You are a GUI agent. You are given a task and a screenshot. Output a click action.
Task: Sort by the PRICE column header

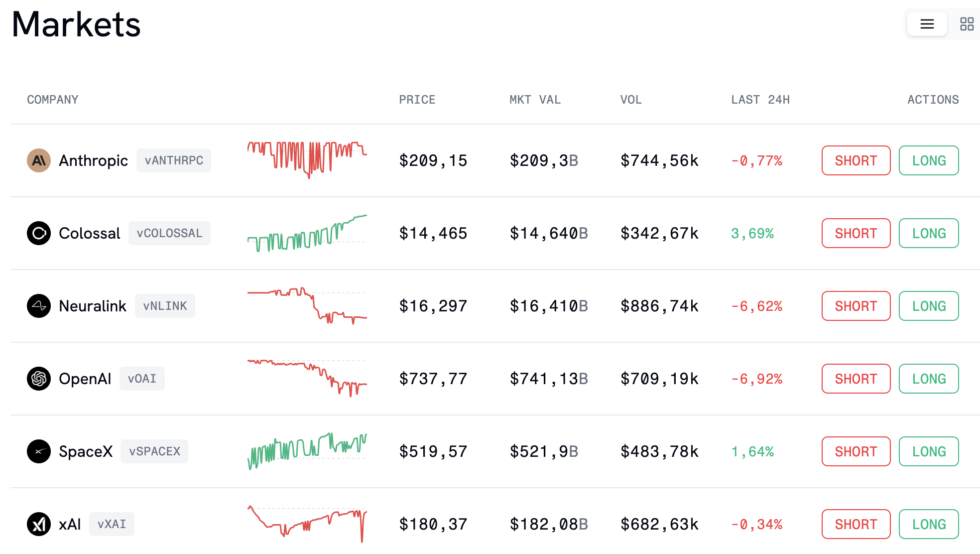(417, 100)
